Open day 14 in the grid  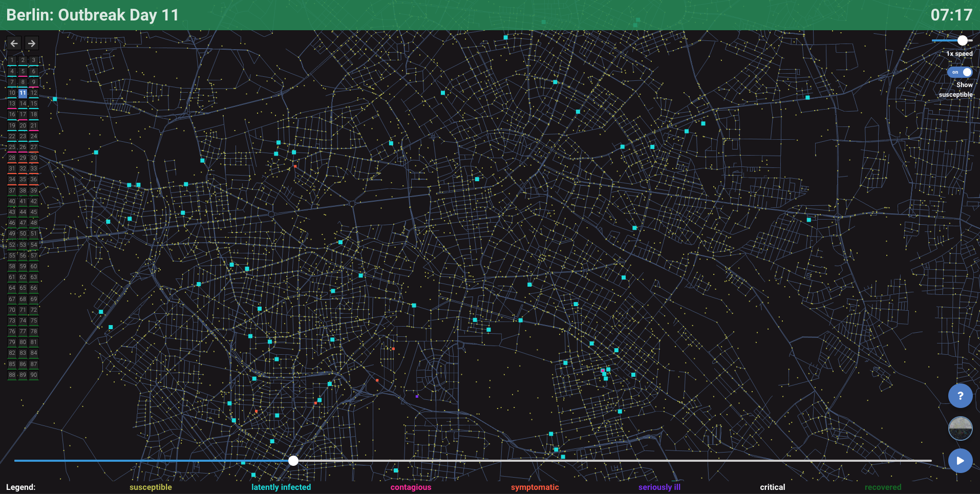pos(23,104)
